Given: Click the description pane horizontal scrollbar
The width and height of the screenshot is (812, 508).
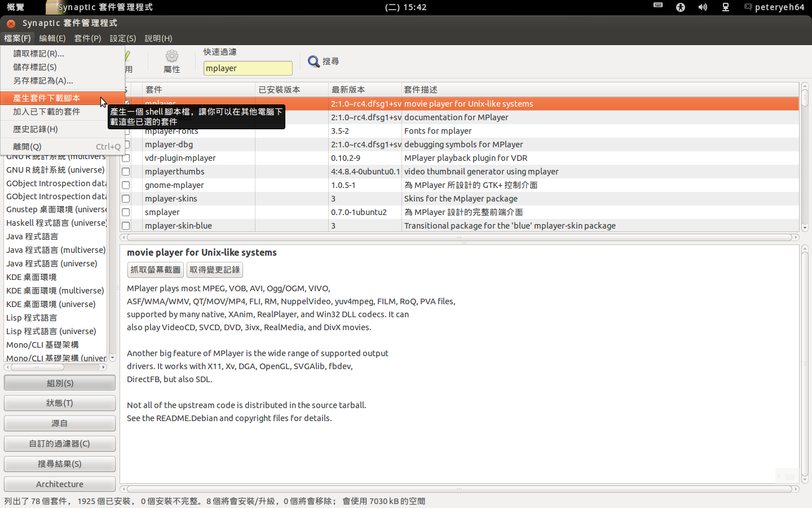Looking at the screenshot, I should [460, 489].
